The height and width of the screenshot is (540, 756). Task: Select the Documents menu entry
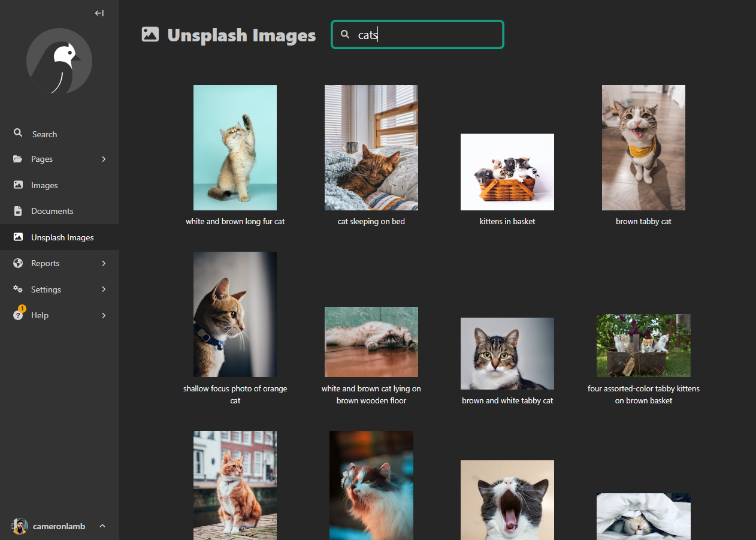[52, 210]
